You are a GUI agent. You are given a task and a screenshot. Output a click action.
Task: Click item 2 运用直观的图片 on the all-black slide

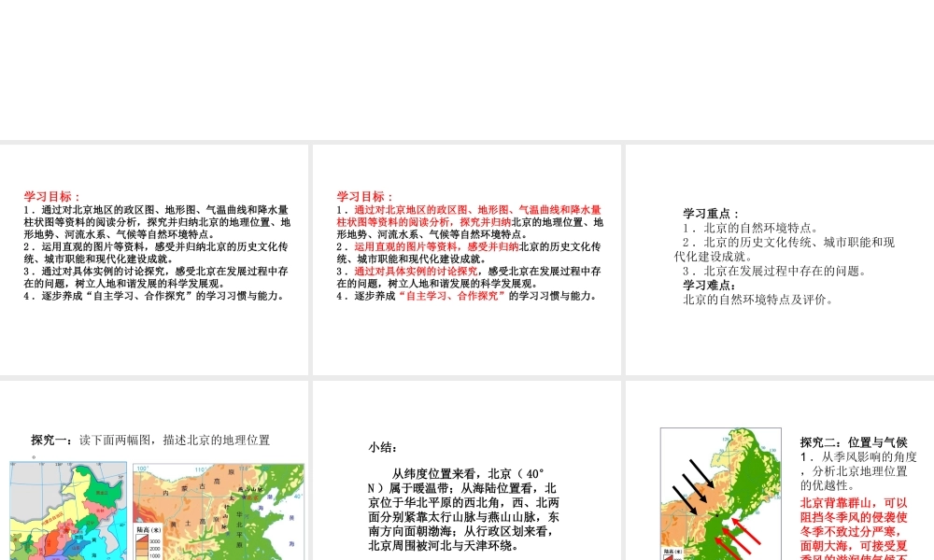[x=156, y=252]
